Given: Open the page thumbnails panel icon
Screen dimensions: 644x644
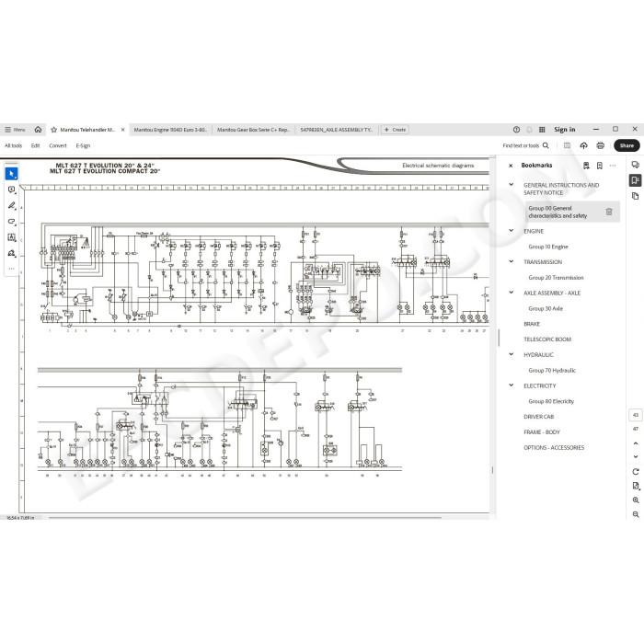Looking at the screenshot, I should (636, 196).
